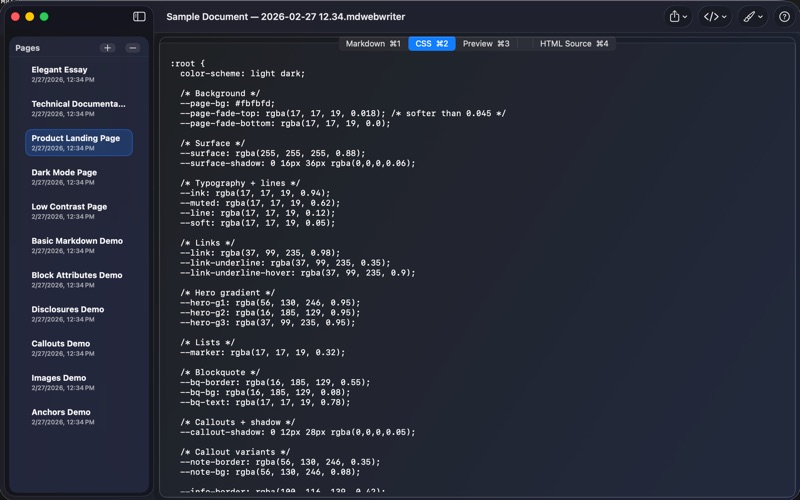
Task: Open the help question mark button
Action: [784, 17]
